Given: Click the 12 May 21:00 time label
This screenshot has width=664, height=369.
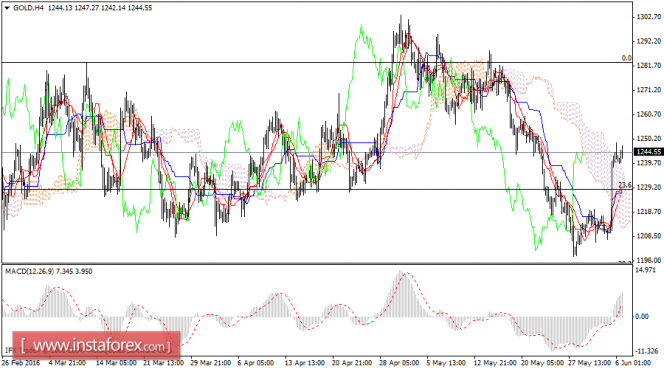Looking at the screenshot, I should tap(495, 363).
